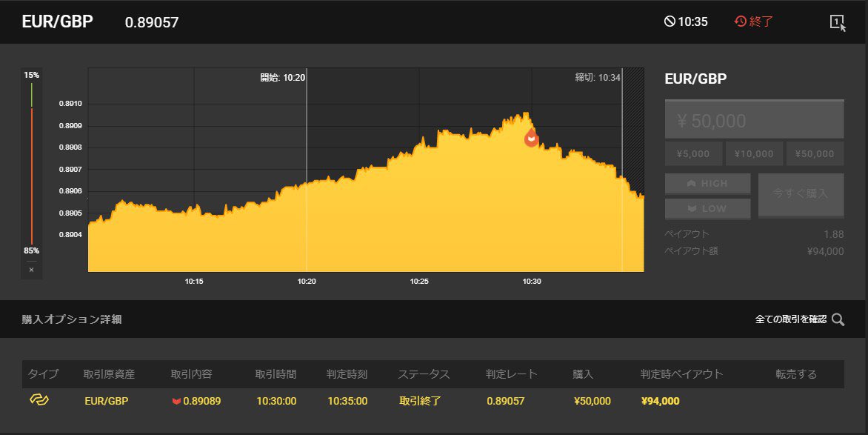Click the ¥94,000 payout cell in table
The image size is (868, 435).
(x=661, y=401)
